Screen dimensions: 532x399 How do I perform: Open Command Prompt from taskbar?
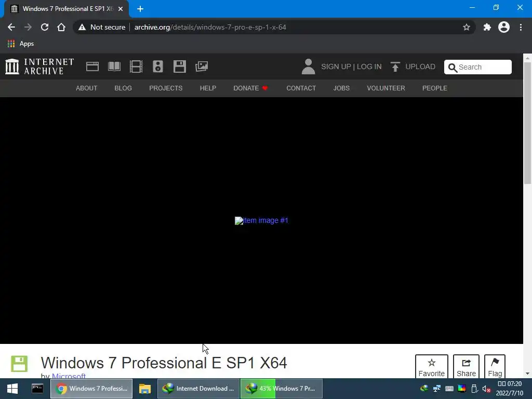click(37, 389)
